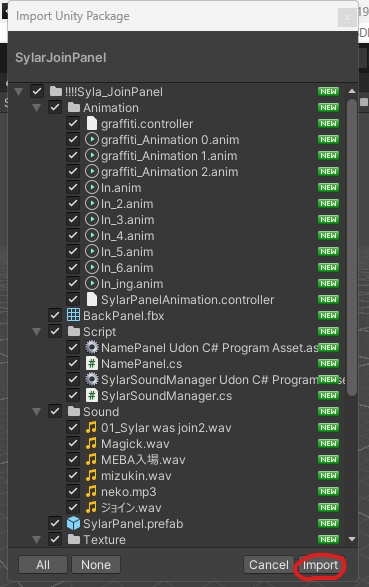This screenshot has width=369, height=587.
Task: Click the In_4.anim animation clip icon
Action: pos(92,235)
